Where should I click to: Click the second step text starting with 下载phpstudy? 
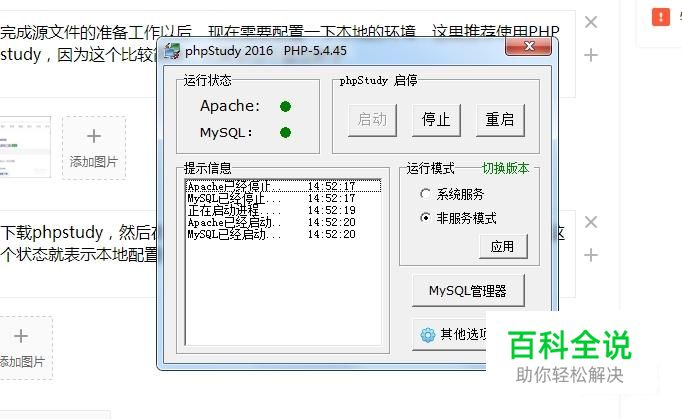[x=78, y=243]
